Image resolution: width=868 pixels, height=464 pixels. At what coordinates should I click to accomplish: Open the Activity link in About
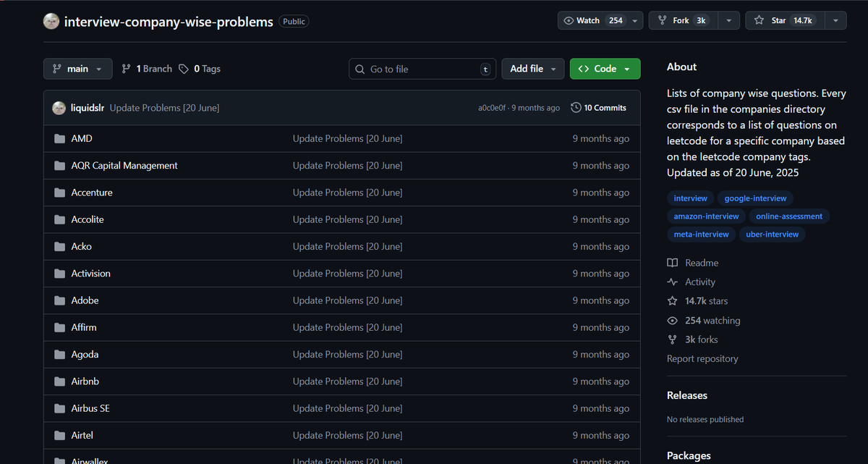coord(691,282)
